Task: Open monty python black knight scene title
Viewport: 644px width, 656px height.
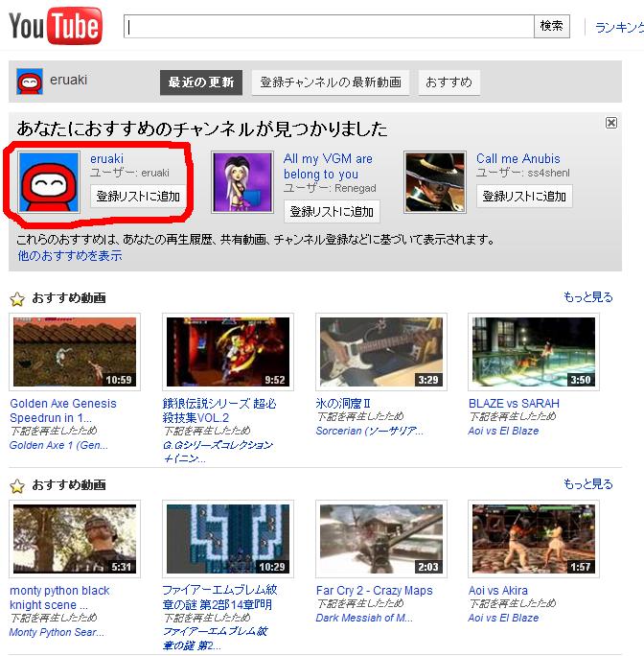Action: pos(59,597)
